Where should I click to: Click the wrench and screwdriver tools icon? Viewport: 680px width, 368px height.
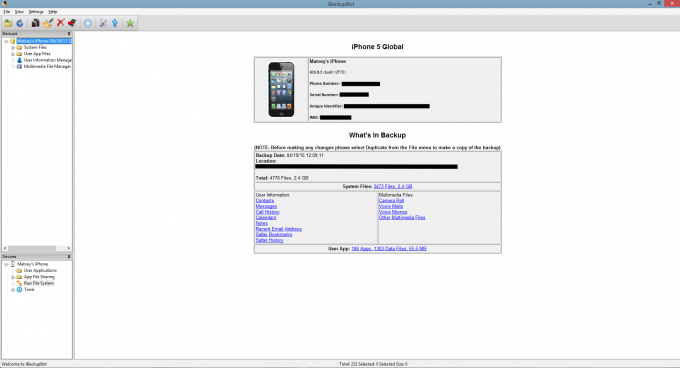coord(103,23)
